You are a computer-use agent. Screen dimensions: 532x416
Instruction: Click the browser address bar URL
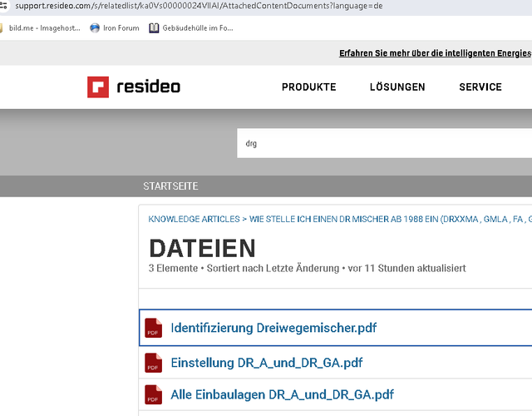[199, 6]
